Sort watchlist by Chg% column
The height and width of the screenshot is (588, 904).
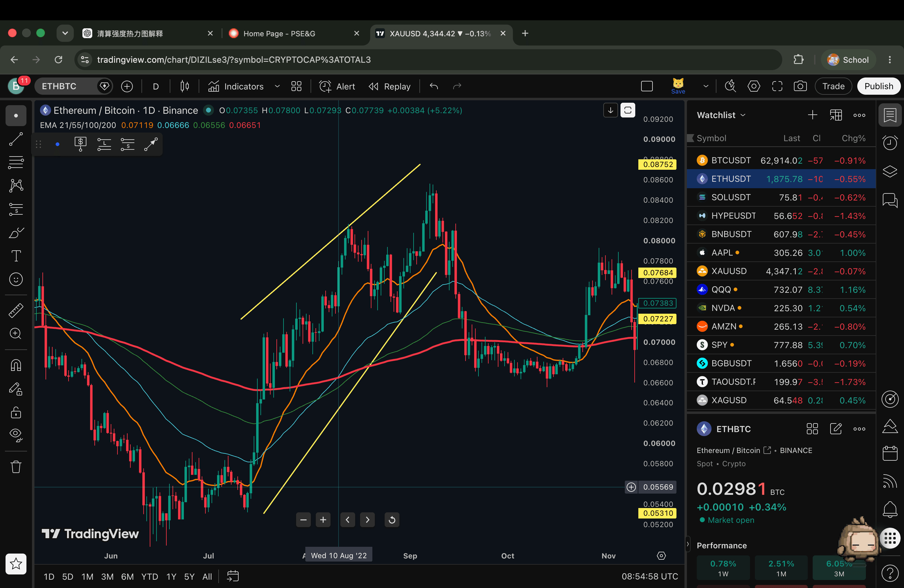coord(853,138)
